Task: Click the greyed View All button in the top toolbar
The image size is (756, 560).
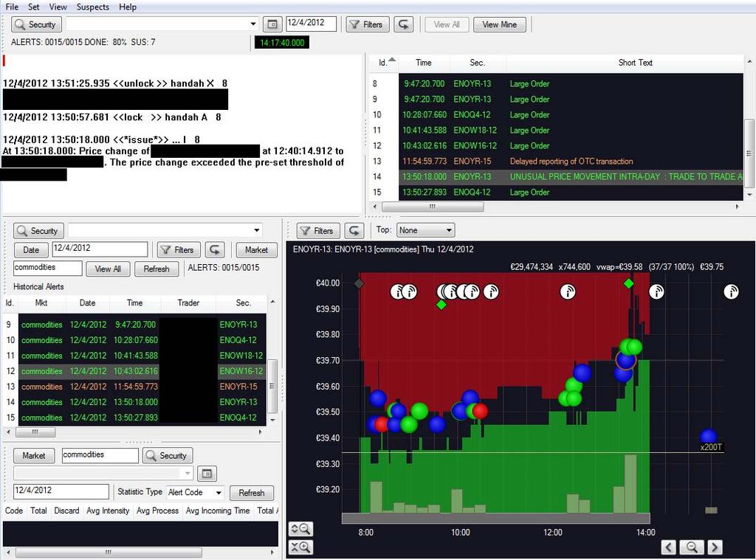Action: (x=447, y=24)
